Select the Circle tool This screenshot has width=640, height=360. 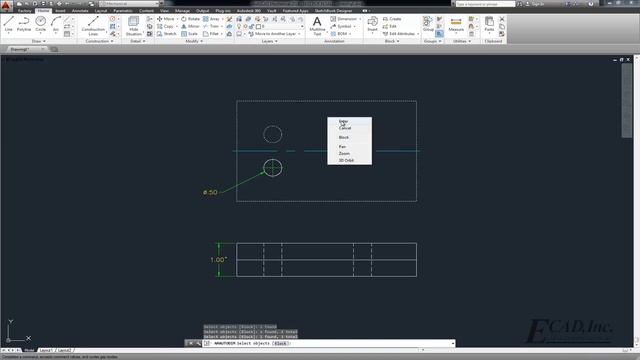pyautogui.click(x=40, y=24)
